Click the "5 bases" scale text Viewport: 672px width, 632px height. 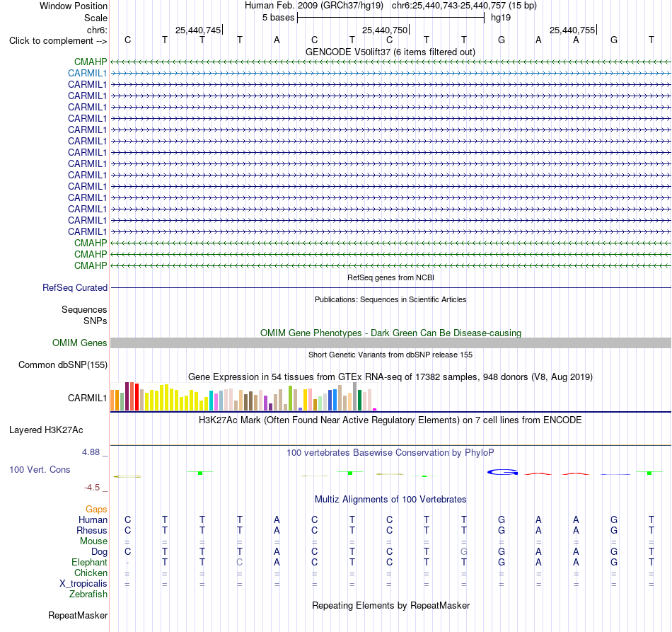pos(278,18)
